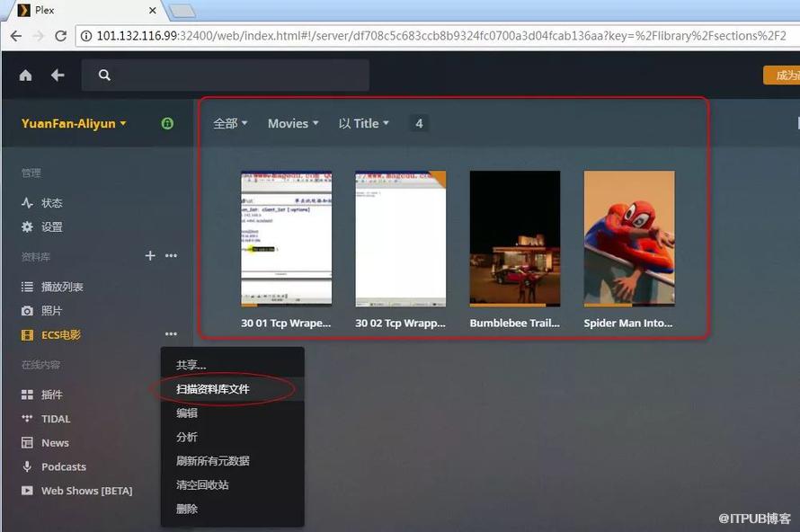Choose 刷新所有元数据 from context menu
Screen dimensions: 800x532
click(213, 461)
